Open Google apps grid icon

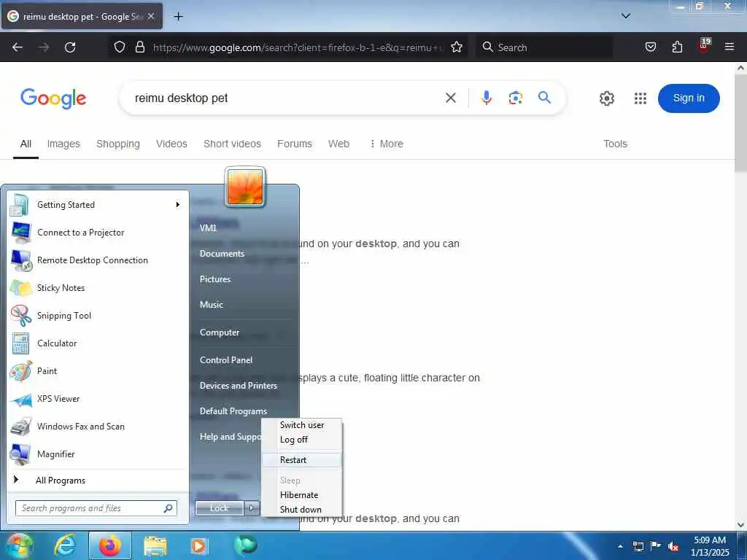click(640, 98)
